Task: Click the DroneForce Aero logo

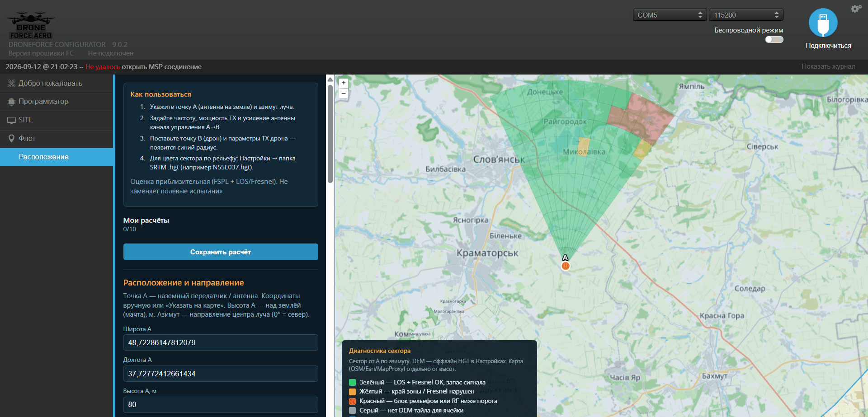Action: tap(31, 25)
